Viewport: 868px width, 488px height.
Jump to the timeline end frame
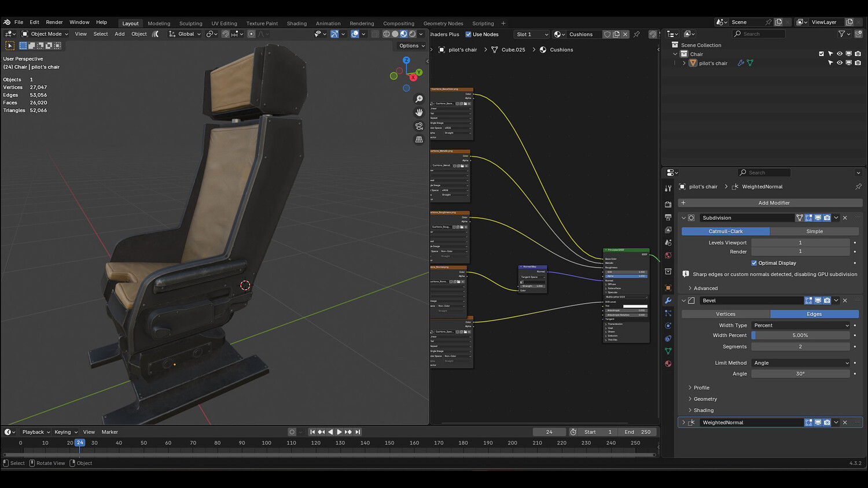358,432
